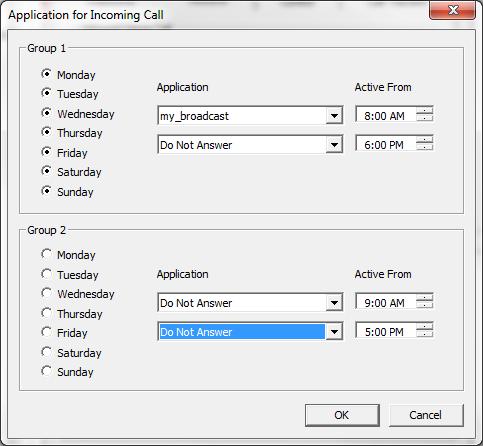Click into the 5:00 PM time field
This screenshot has width=483, height=446.
[x=386, y=332]
